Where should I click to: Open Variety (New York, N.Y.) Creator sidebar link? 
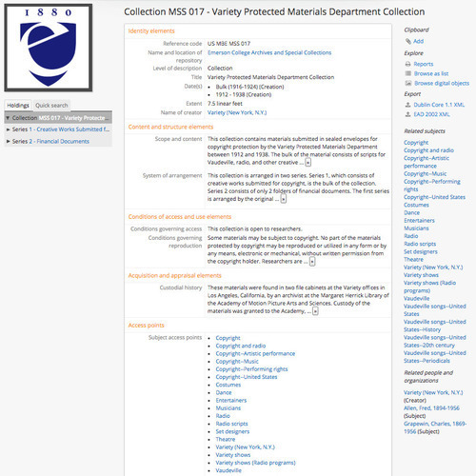click(x=433, y=392)
